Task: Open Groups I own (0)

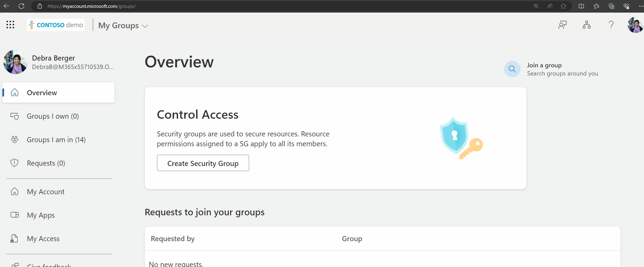Action: pos(53,116)
